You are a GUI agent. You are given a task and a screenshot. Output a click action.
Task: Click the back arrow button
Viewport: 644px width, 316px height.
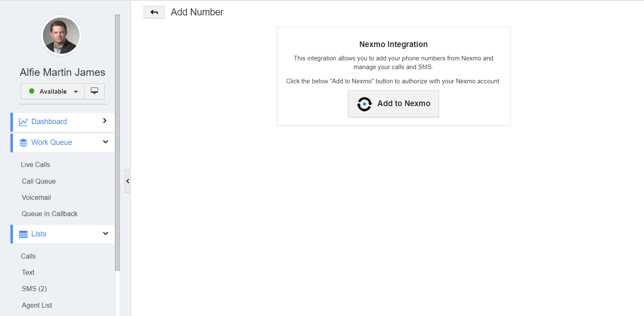pos(154,12)
